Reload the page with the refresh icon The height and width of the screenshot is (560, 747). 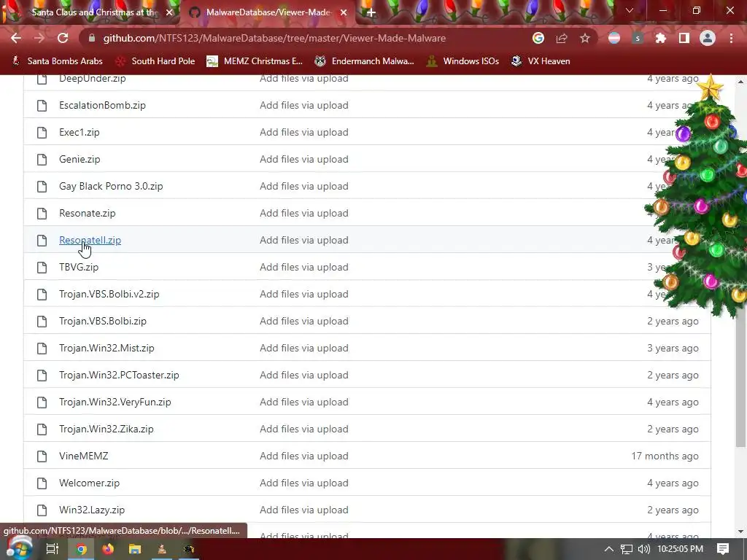(x=63, y=38)
